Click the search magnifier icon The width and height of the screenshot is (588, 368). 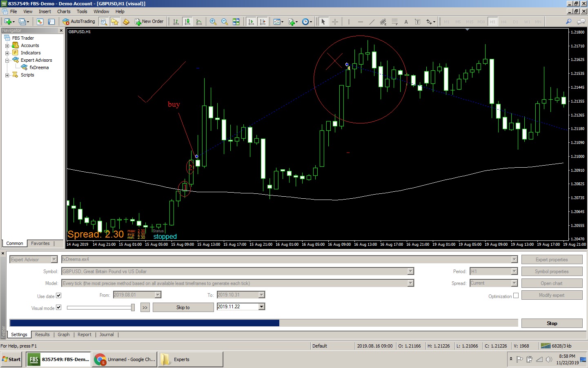click(568, 22)
